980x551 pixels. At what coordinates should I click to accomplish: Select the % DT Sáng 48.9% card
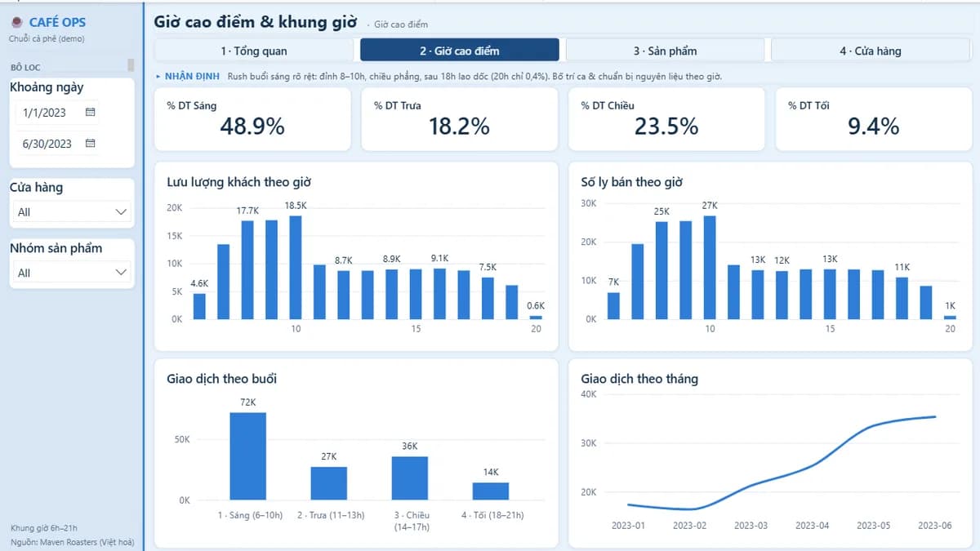[x=252, y=119]
